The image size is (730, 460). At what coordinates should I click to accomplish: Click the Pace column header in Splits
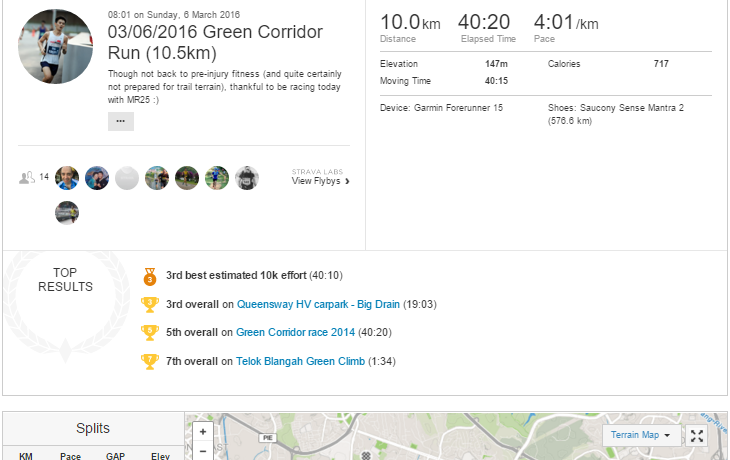click(x=70, y=456)
